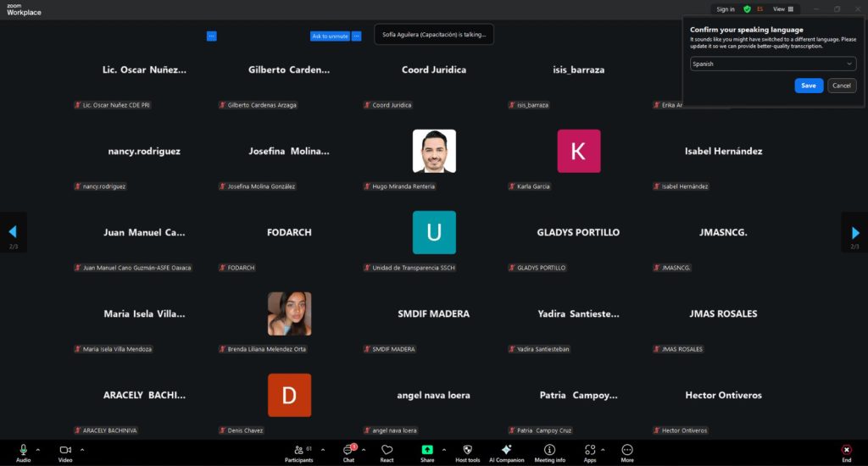Click the React heart icon

pos(387,452)
